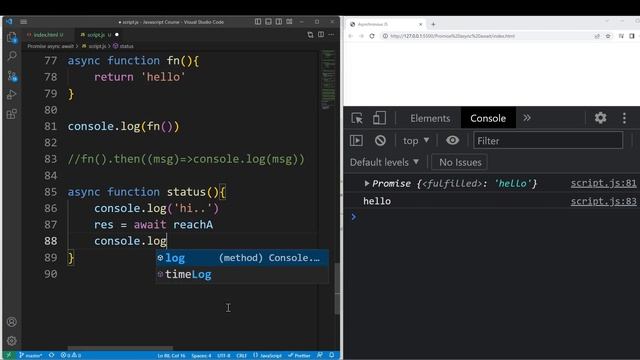Click the CRLF end-of-line indicator
The height and width of the screenshot is (360, 640).
click(x=241, y=356)
